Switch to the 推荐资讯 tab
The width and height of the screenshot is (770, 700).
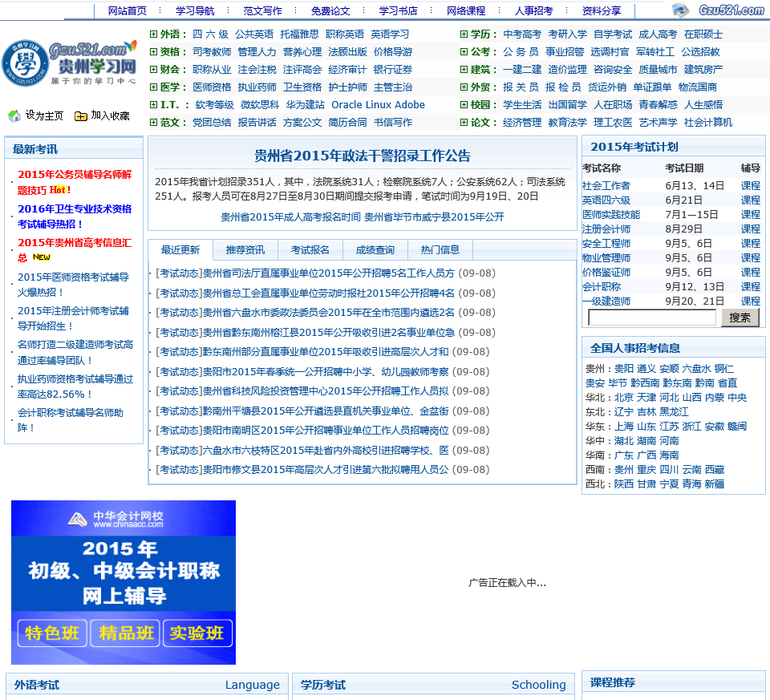tap(245, 250)
